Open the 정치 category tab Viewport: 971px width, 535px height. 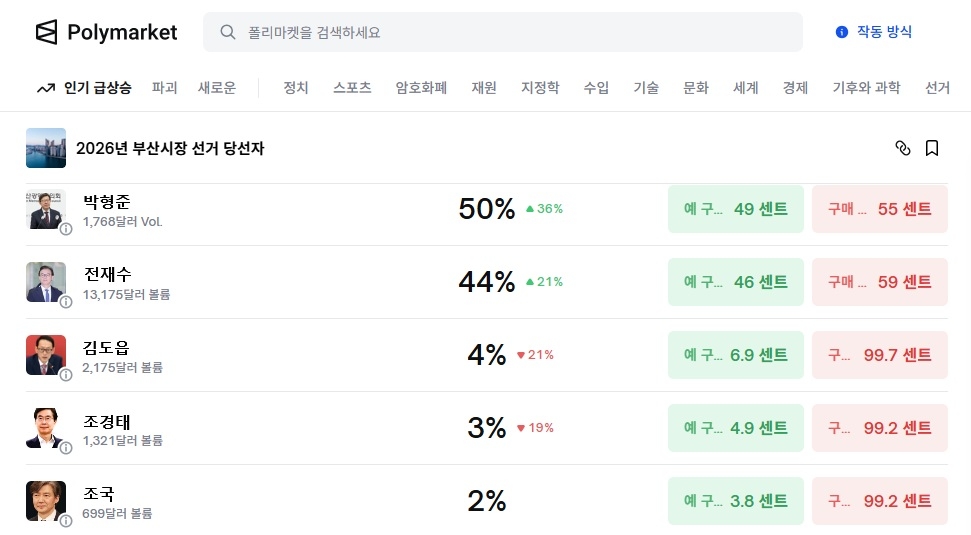296,88
